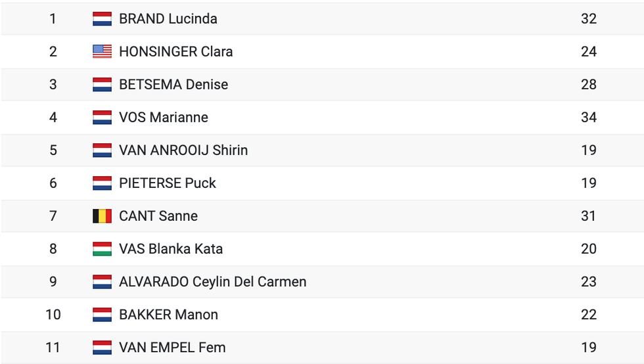This screenshot has height=364, width=644.
Task: Click the age value 34 in VOS row
Action: pyautogui.click(x=589, y=118)
